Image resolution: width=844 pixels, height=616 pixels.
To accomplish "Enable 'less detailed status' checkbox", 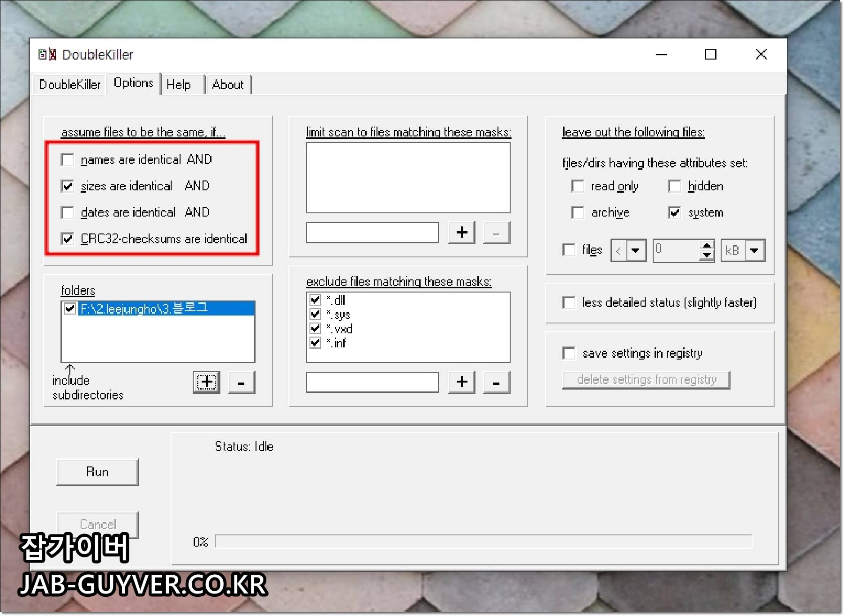I will coord(569,302).
